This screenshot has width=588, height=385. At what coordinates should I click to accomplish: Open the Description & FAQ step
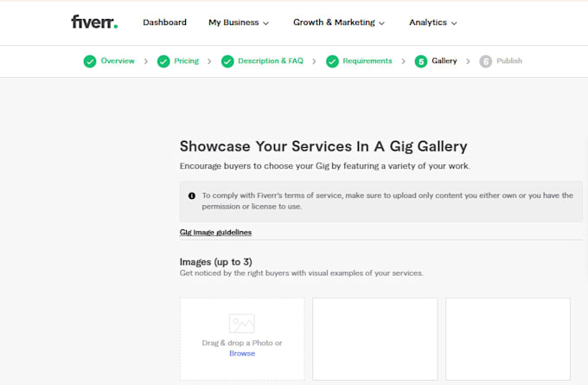[x=271, y=61]
